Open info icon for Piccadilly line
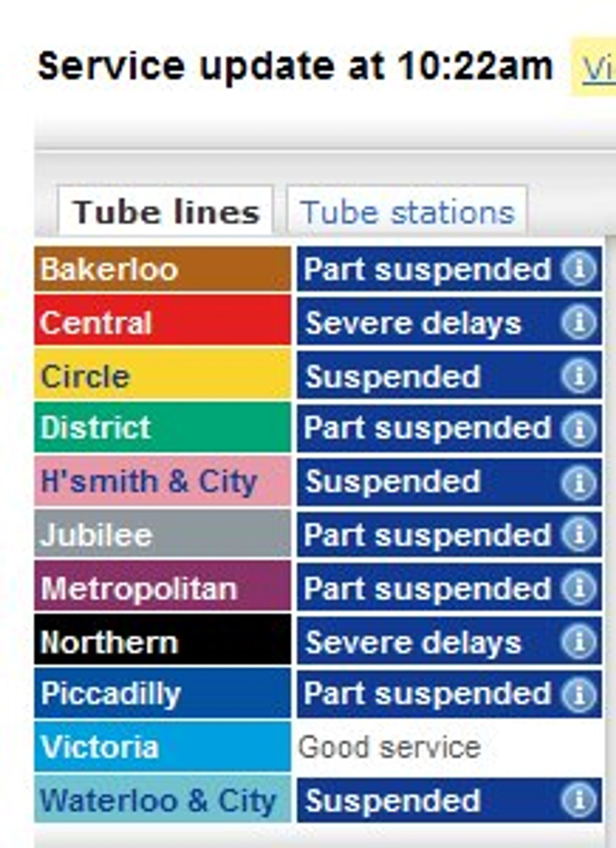This screenshot has width=616, height=848. tap(579, 695)
